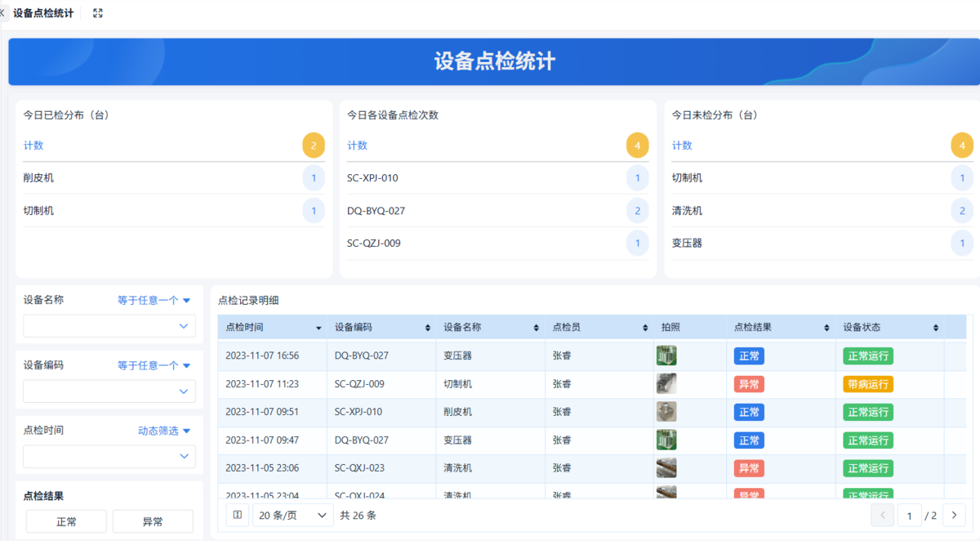980x541 pixels.
Task: Expand 点检时间 动态筛选 condition menu
Action: coord(164,431)
